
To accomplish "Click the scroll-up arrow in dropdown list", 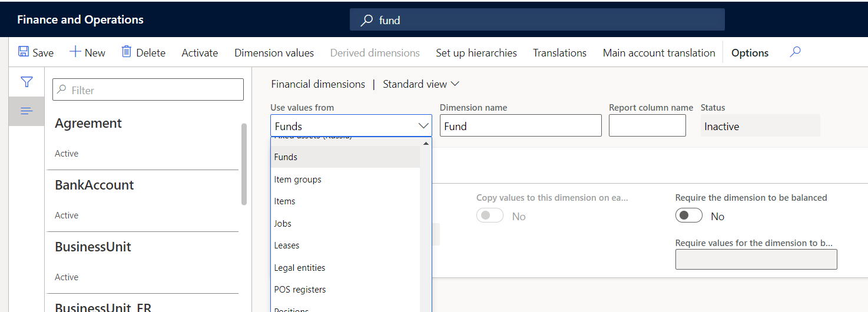I will tap(426, 143).
